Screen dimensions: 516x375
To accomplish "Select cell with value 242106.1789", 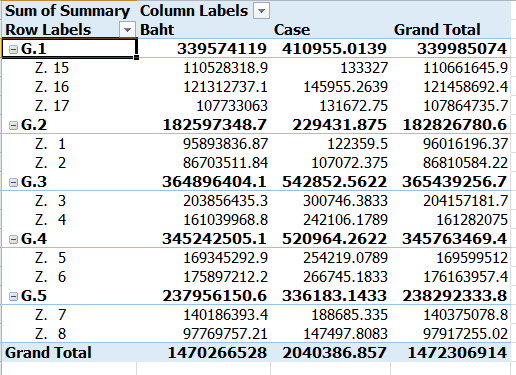I will [345, 220].
